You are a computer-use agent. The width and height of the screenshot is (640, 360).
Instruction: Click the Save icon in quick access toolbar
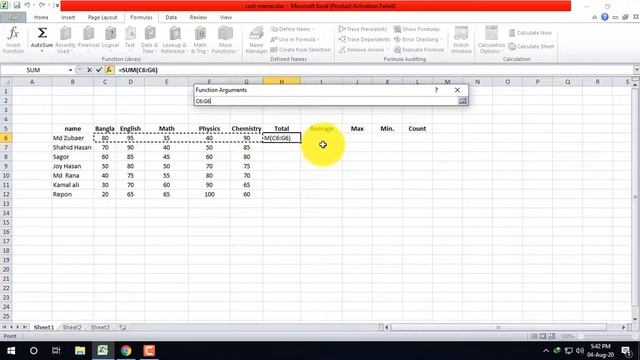[17, 5]
